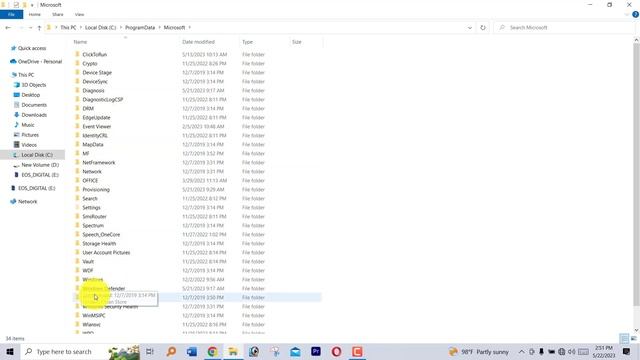Click the Back navigation arrow
Viewport: 640px width, 360px height.
point(8,28)
